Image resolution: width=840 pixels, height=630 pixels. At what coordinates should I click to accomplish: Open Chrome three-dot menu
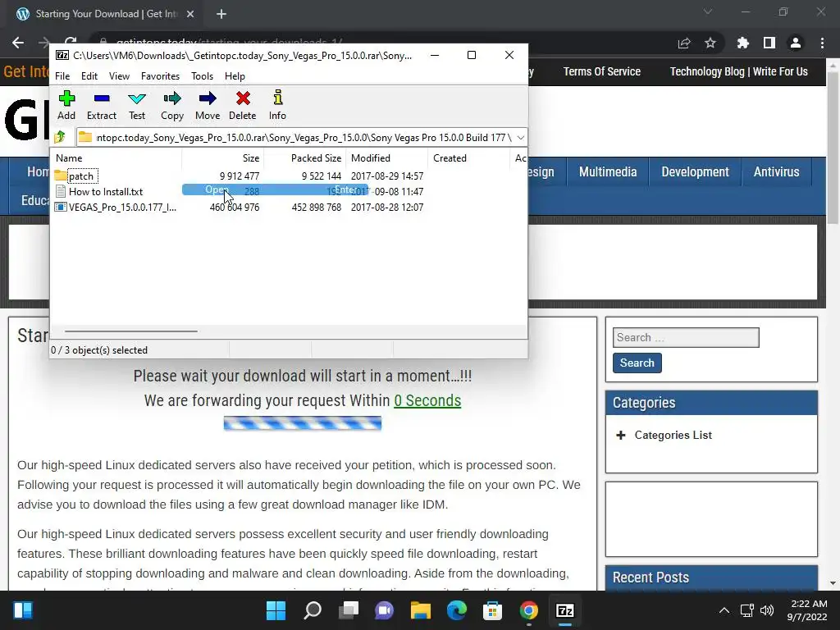click(822, 43)
